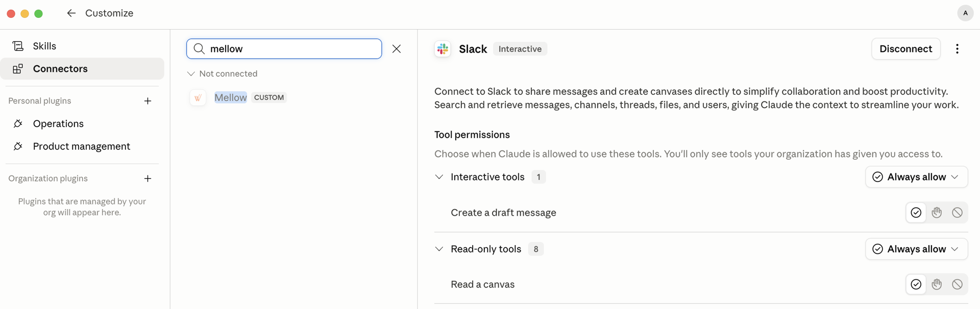Disconnect the Slack connector
The width and height of the screenshot is (980, 309).
905,49
